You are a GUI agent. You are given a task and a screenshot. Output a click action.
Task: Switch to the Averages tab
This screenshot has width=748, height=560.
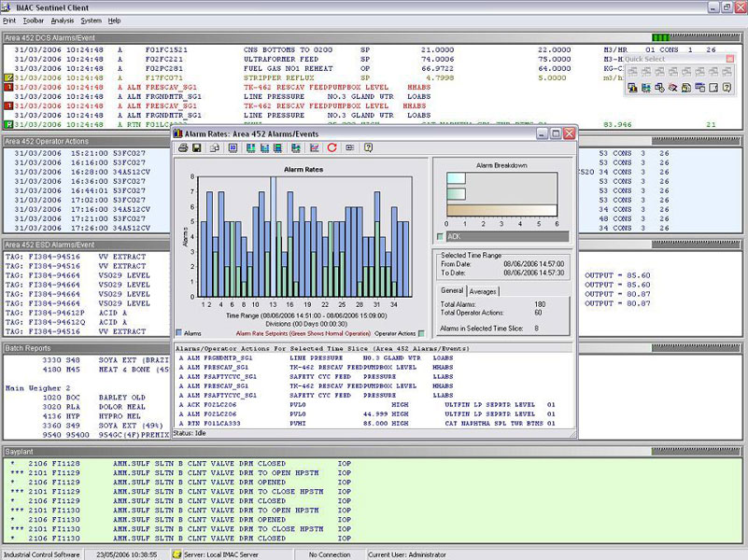[483, 291]
